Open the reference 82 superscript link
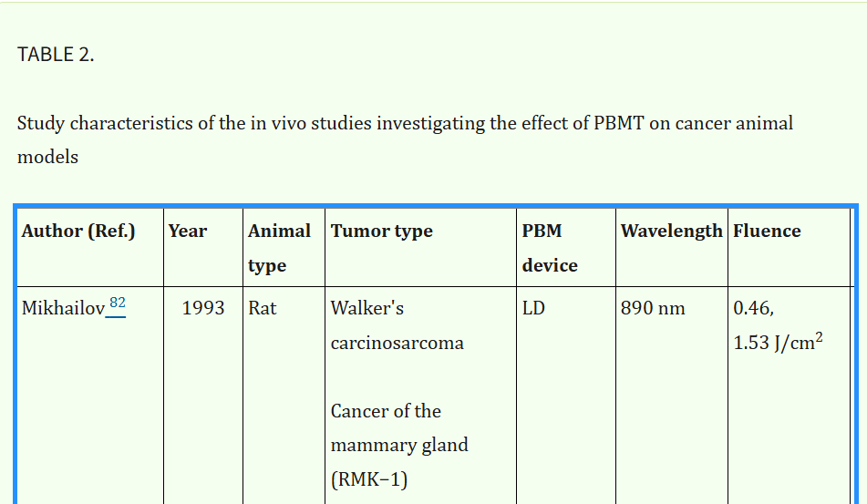Image resolution: width=867 pixels, height=504 pixels. 117,304
